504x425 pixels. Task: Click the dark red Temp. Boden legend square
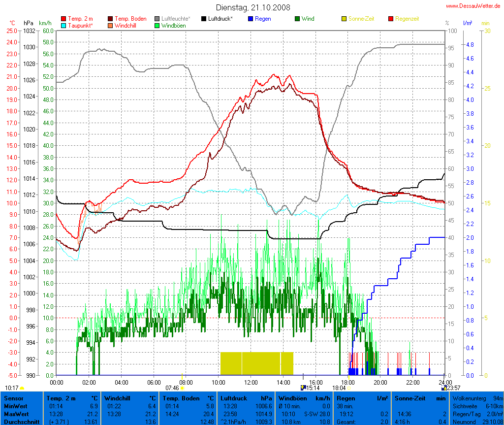(110, 19)
